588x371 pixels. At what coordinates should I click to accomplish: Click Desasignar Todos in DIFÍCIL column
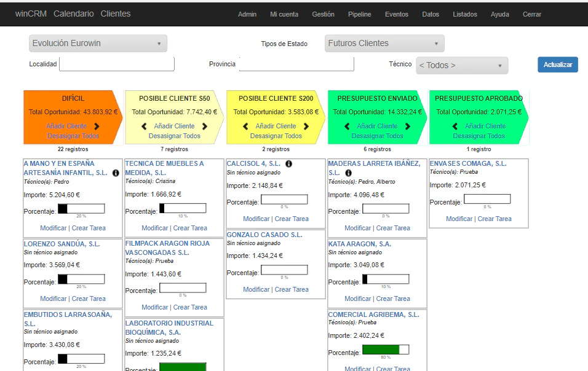[73, 136]
